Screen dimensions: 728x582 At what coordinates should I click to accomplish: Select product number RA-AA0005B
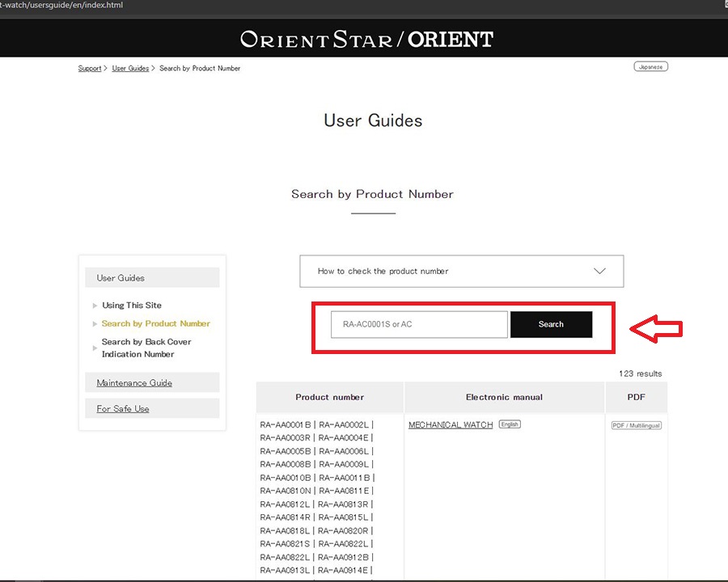[x=286, y=451]
